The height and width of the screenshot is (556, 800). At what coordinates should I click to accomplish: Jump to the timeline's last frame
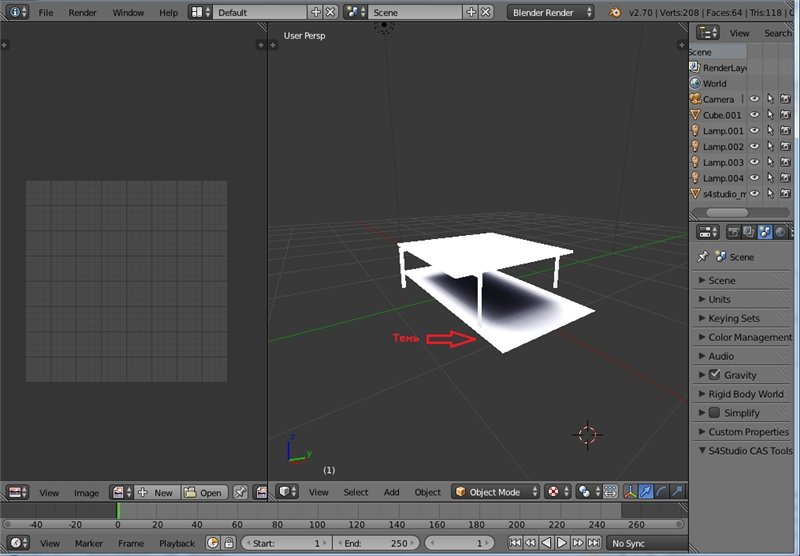coord(594,543)
